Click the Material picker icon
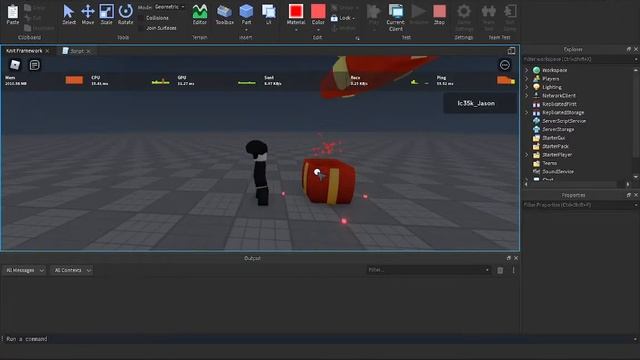This screenshot has height=360, width=640. (x=296, y=11)
